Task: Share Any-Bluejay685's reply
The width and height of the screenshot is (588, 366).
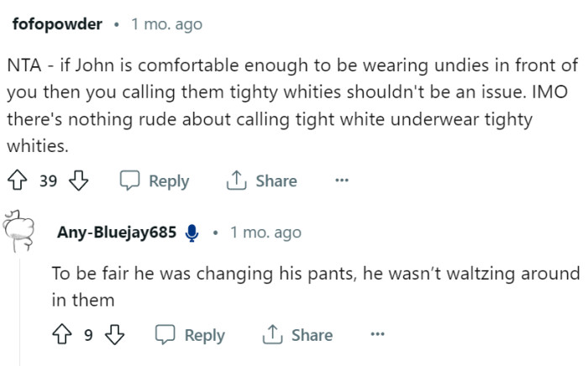Action: click(297, 335)
